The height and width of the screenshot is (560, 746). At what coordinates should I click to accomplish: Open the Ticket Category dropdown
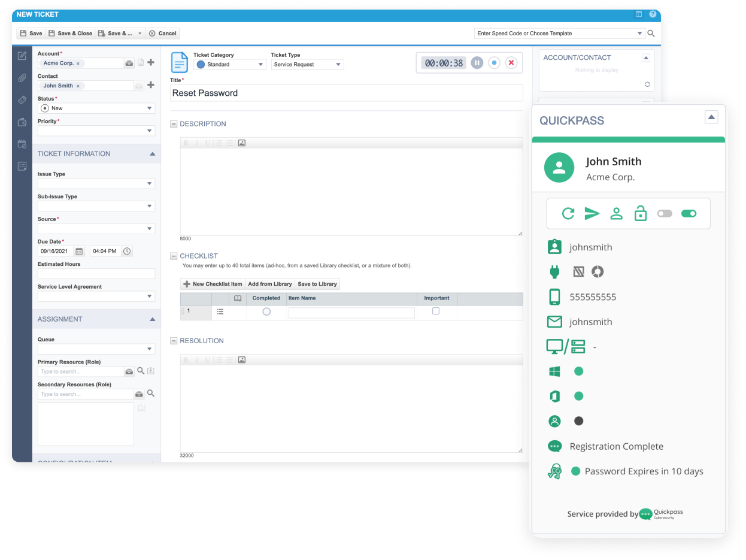[230, 65]
